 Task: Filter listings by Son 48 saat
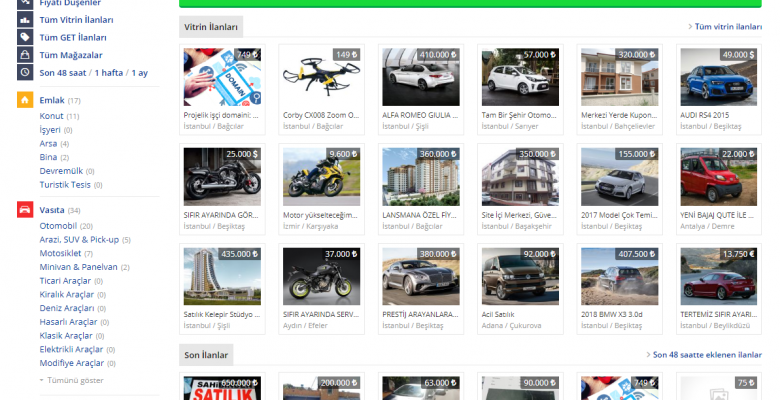point(63,73)
